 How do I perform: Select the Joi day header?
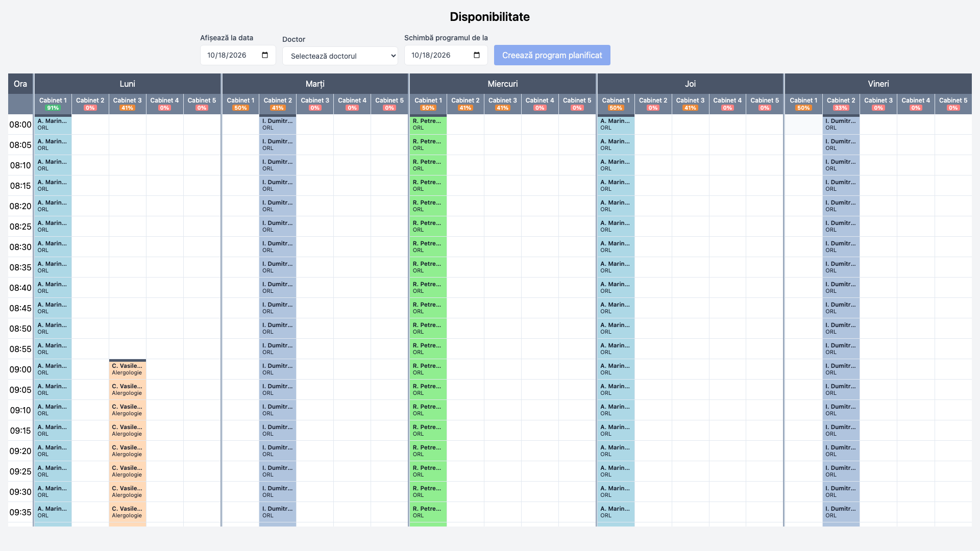point(690,84)
